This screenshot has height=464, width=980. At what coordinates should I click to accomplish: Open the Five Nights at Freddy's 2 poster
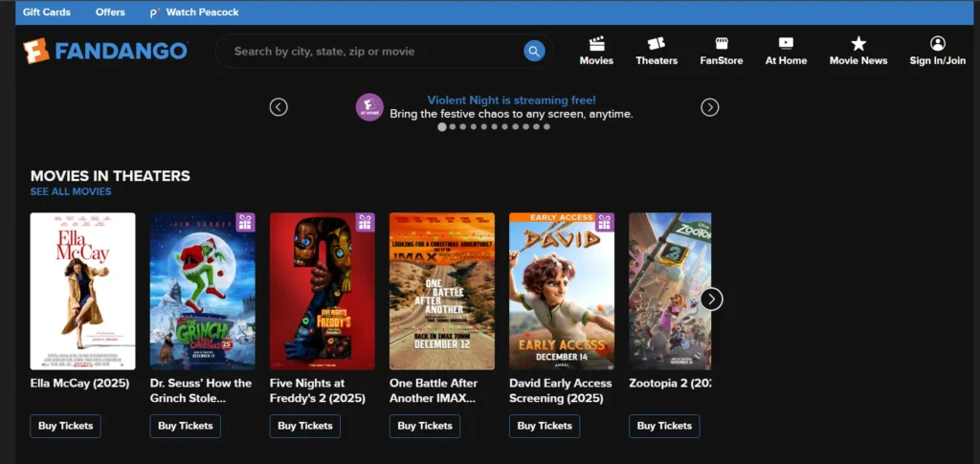[322, 291]
